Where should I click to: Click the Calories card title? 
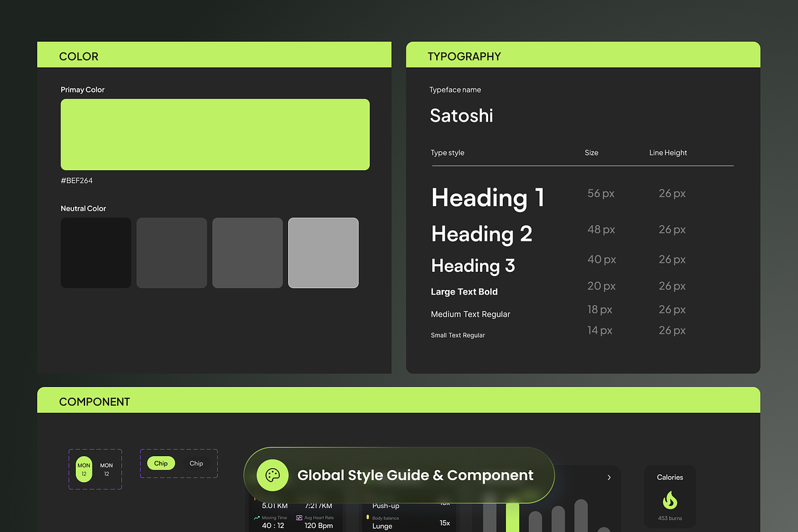point(670,477)
